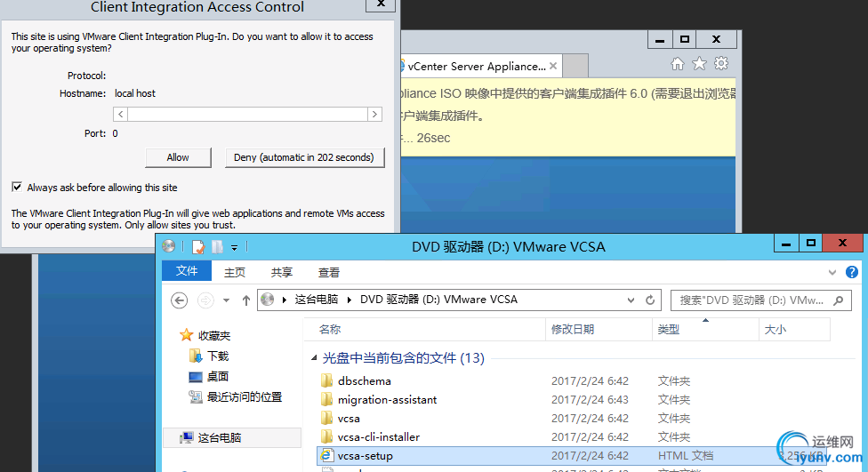Click DVD icon in address bar

[x=268, y=300]
